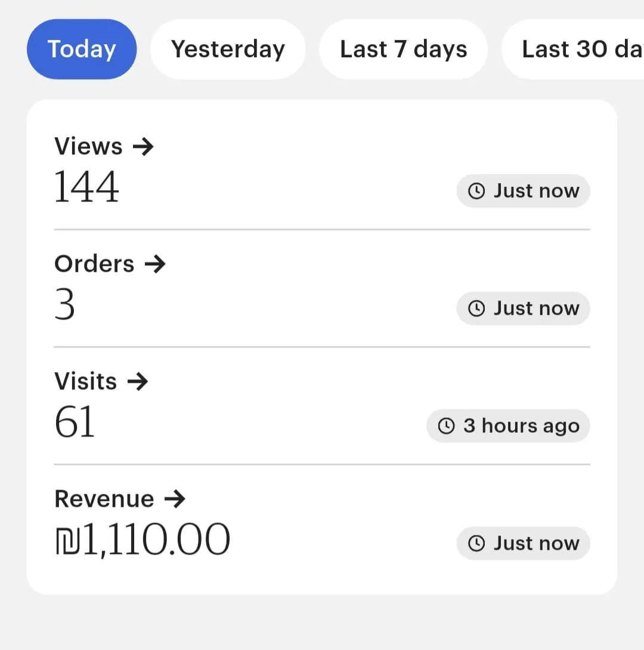Open the Orders details link
Image resolution: width=644 pixels, height=650 pixels.
pos(94,264)
